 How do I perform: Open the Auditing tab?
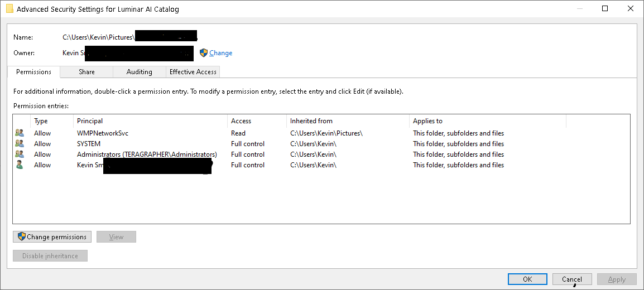click(139, 72)
